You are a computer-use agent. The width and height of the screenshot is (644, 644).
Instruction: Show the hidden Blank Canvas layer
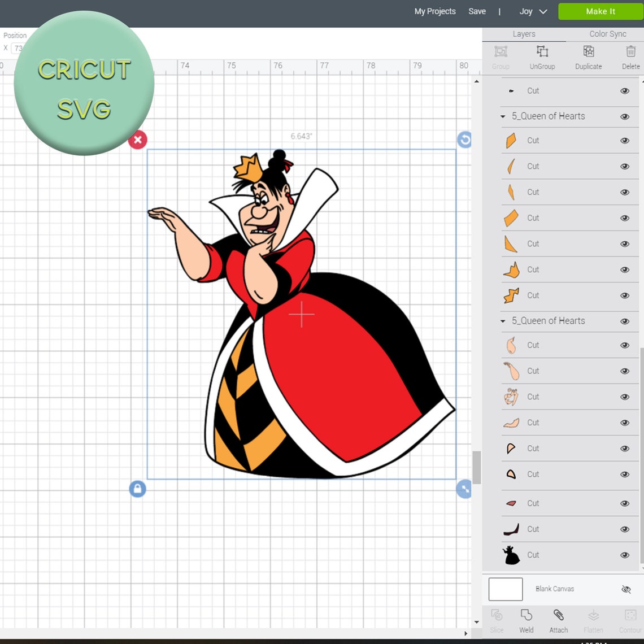[x=625, y=589]
